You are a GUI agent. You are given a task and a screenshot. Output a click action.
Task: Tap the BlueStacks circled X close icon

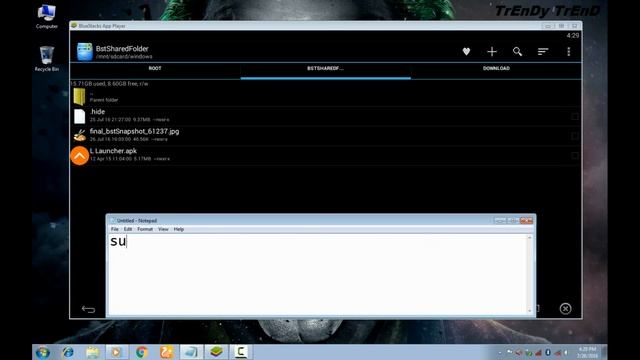point(565,309)
